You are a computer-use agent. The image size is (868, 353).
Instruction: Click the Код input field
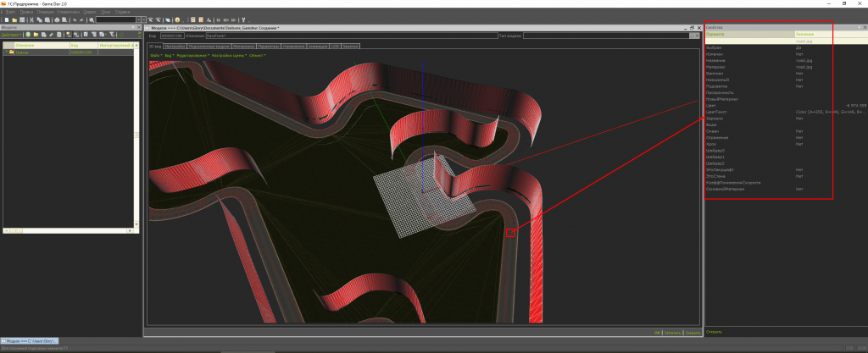coord(171,36)
